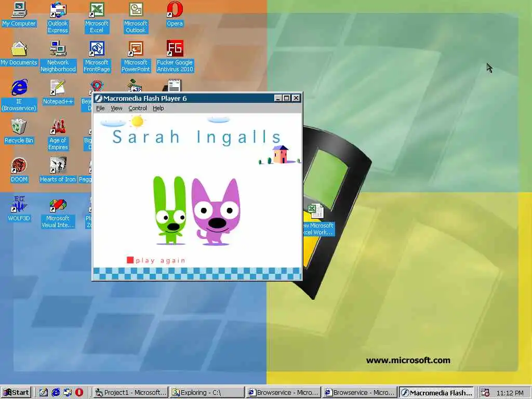Click the notepad-style icon above the Flash window

click(174, 86)
